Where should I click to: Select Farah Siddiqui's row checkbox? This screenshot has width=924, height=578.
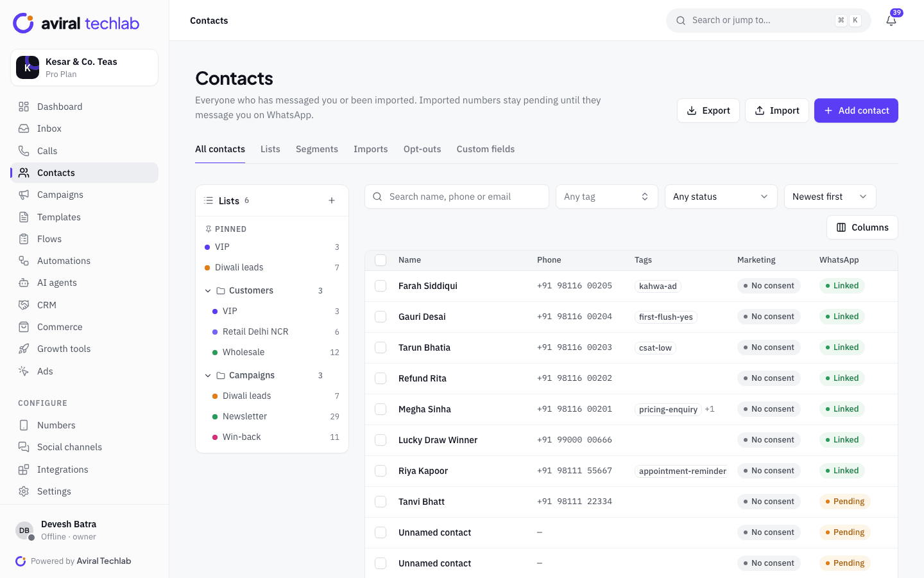pos(381,286)
